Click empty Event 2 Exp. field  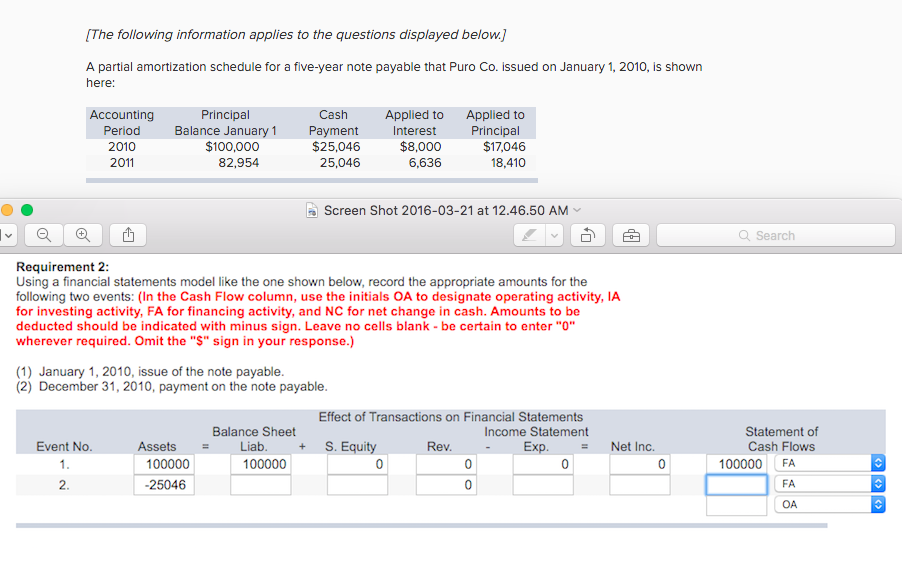tap(543, 485)
